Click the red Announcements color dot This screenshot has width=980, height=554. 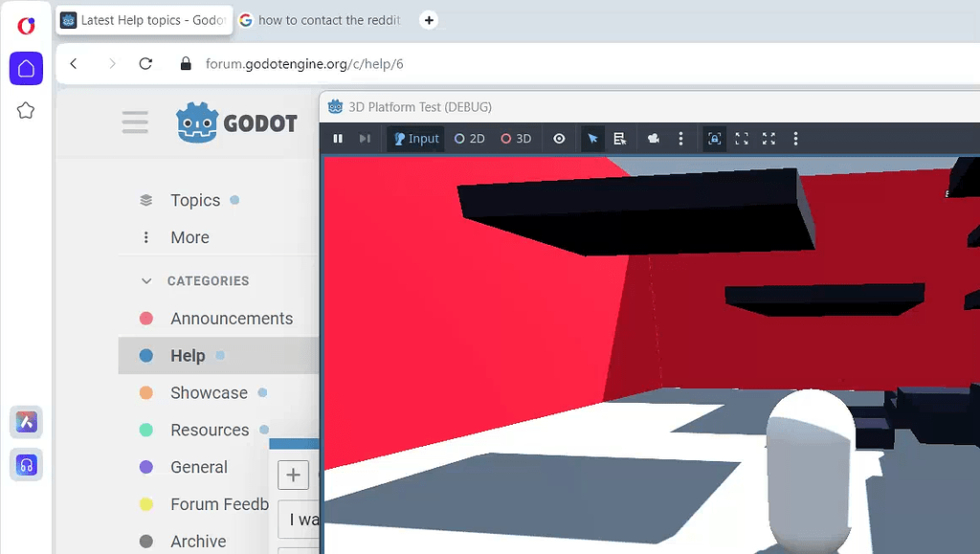(146, 319)
